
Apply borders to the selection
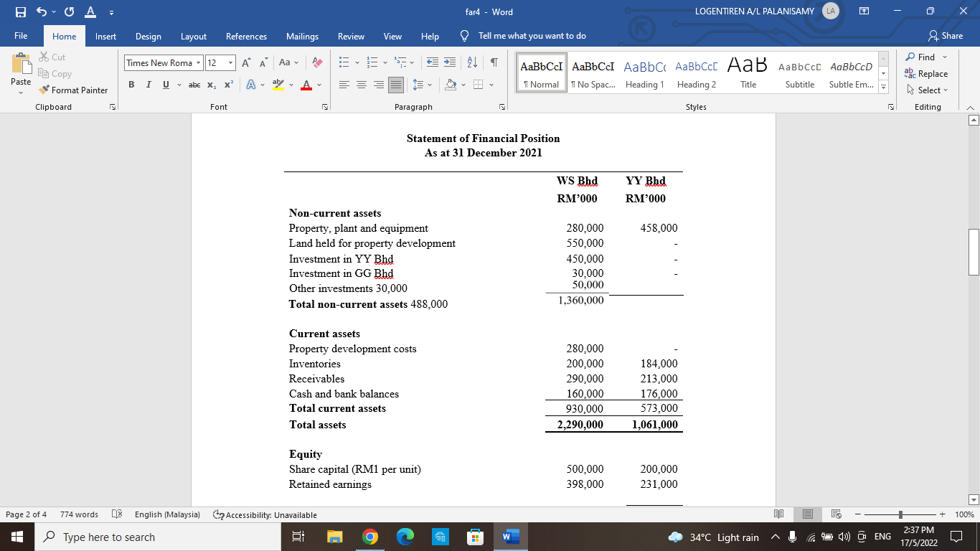pos(479,85)
